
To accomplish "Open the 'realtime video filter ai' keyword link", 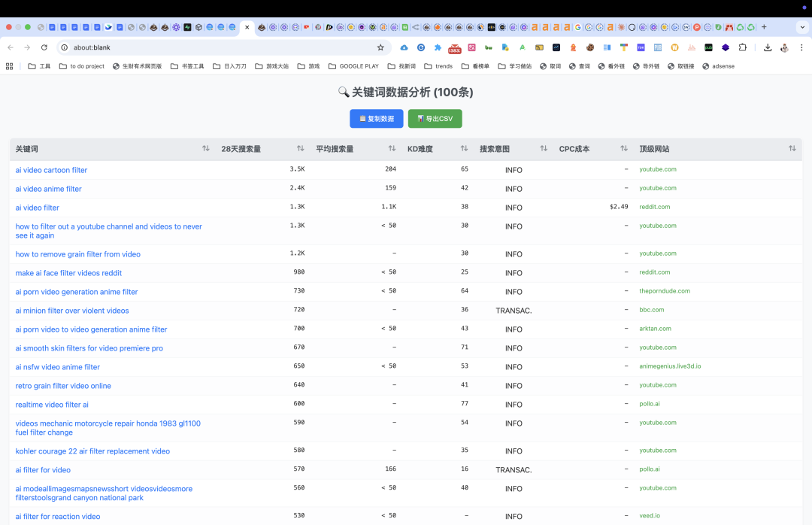I will pos(52,404).
